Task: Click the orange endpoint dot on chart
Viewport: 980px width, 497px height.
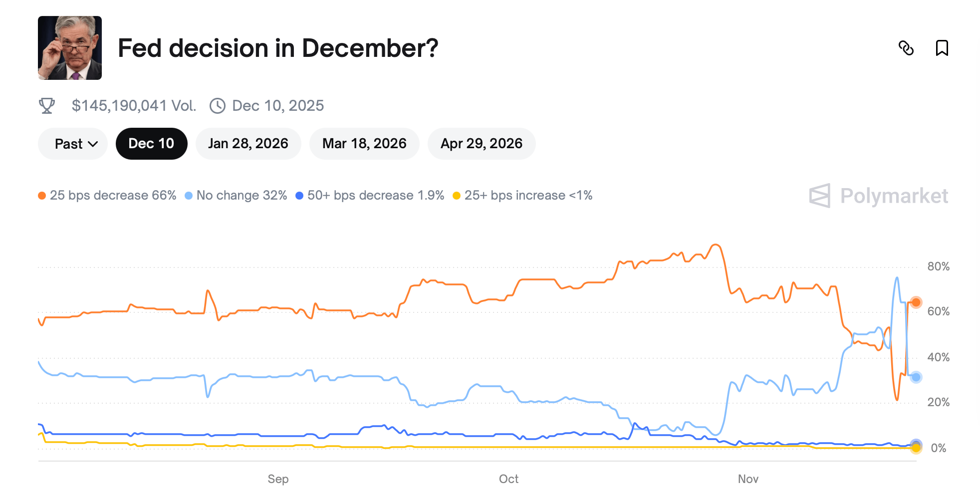Action: tap(916, 302)
